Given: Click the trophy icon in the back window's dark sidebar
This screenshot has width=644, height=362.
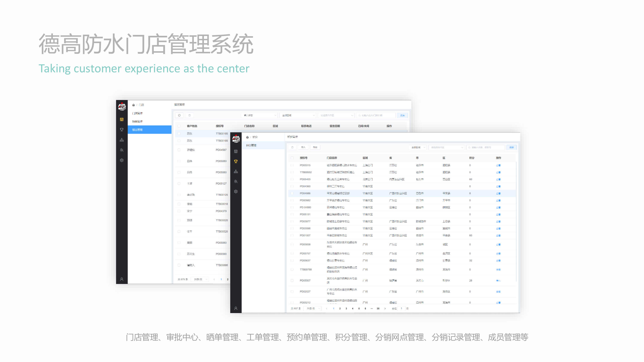Looking at the screenshot, I should pyautogui.click(x=122, y=130).
